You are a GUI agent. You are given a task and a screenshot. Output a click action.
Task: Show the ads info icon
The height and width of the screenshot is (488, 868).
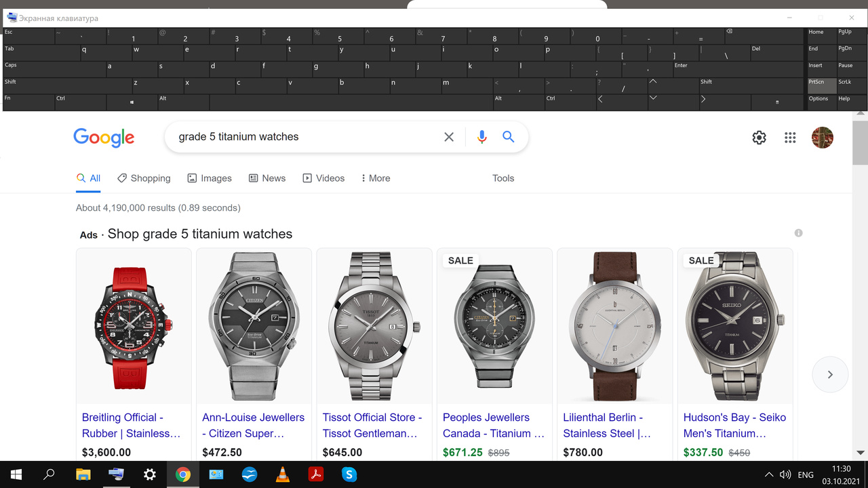pyautogui.click(x=798, y=233)
